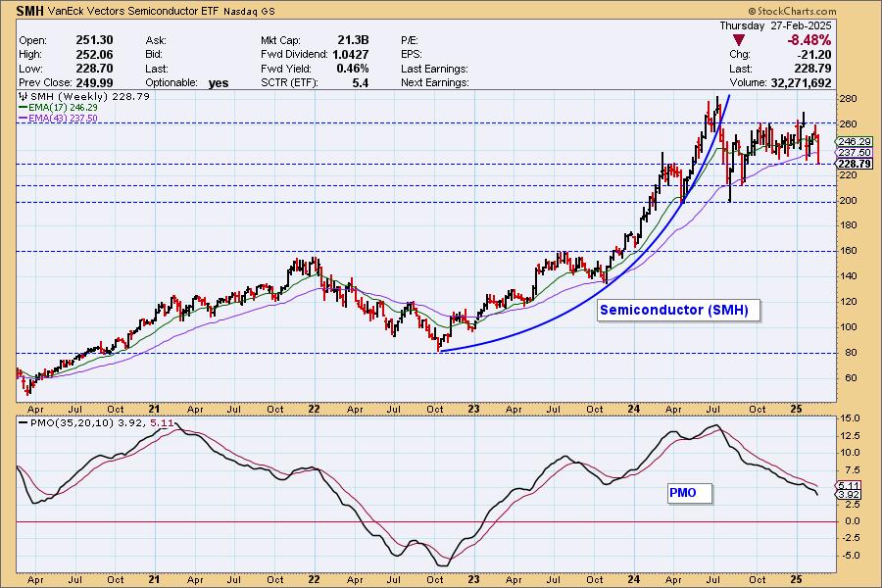Click the purple EMA(43) legend line
This screenshot has height=588, width=882.
coord(24,119)
